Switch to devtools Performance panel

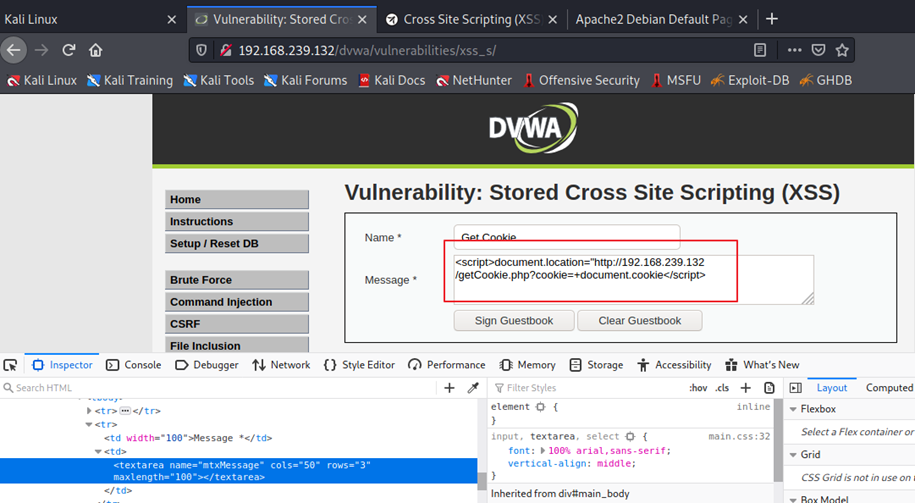[x=447, y=365]
